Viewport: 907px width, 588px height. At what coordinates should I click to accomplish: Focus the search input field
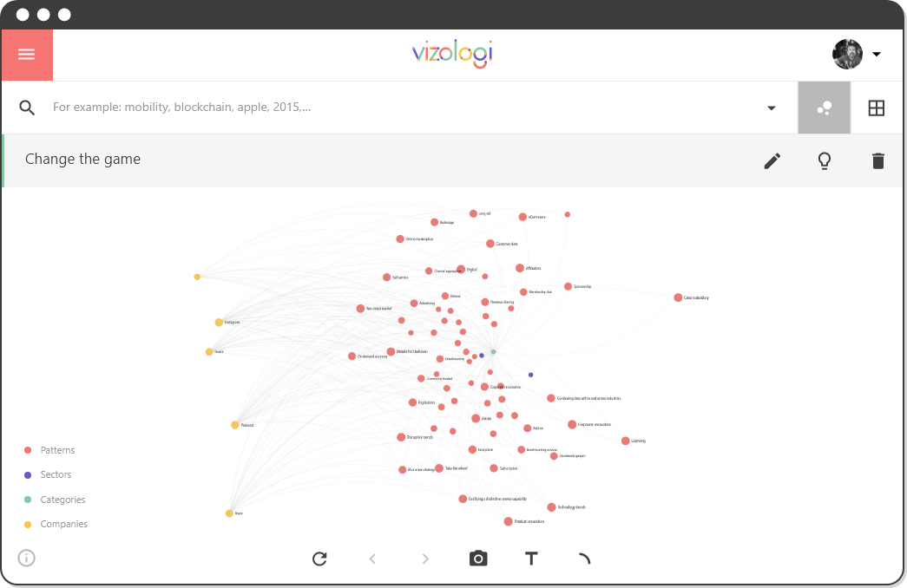pos(405,108)
